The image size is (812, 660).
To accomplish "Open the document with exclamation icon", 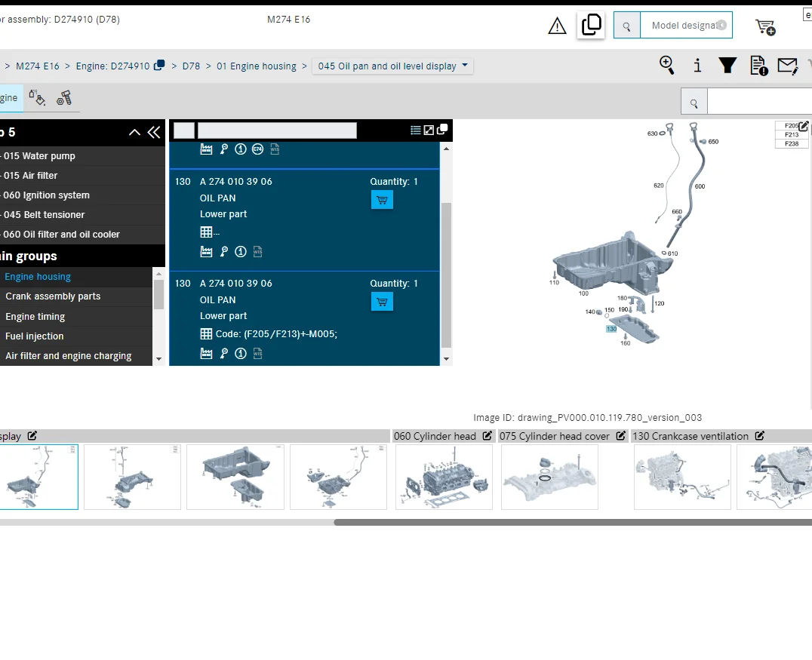I will (758, 66).
